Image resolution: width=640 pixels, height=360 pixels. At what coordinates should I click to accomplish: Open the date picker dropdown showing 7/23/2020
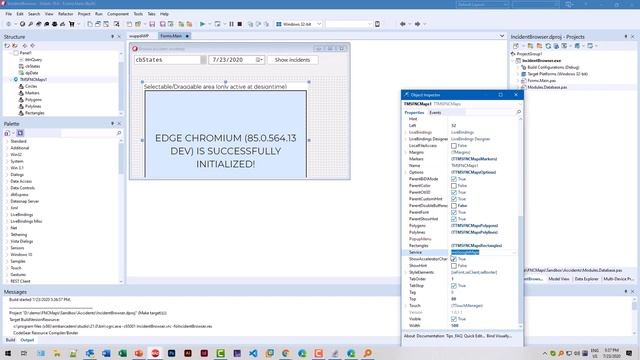pyautogui.click(x=259, y=60)
